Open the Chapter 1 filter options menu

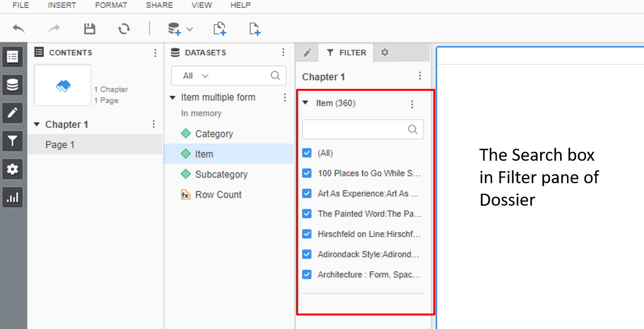[420, 76]
